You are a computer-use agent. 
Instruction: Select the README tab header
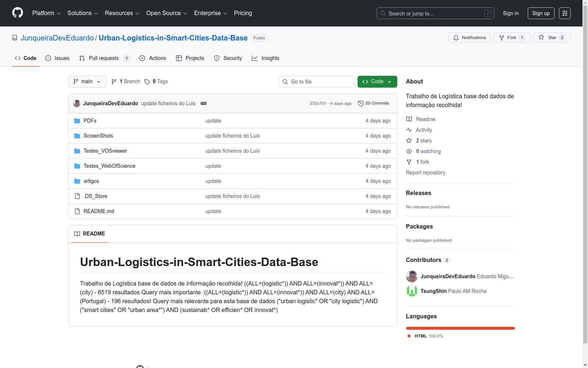click(x=90, y=234)
